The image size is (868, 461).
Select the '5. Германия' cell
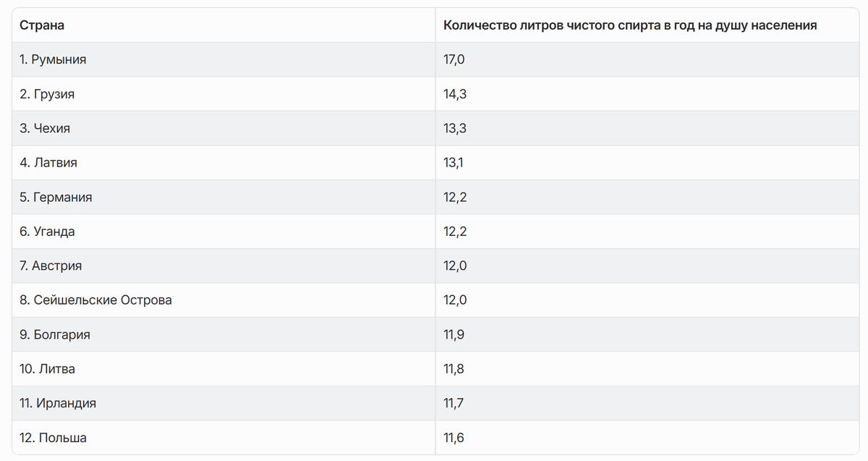[224, 197]
